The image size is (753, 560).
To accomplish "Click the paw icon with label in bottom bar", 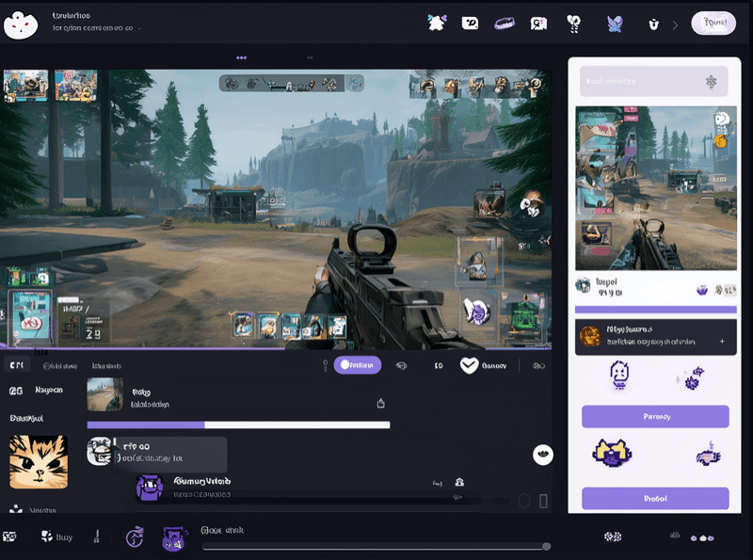I will [56, 536].
